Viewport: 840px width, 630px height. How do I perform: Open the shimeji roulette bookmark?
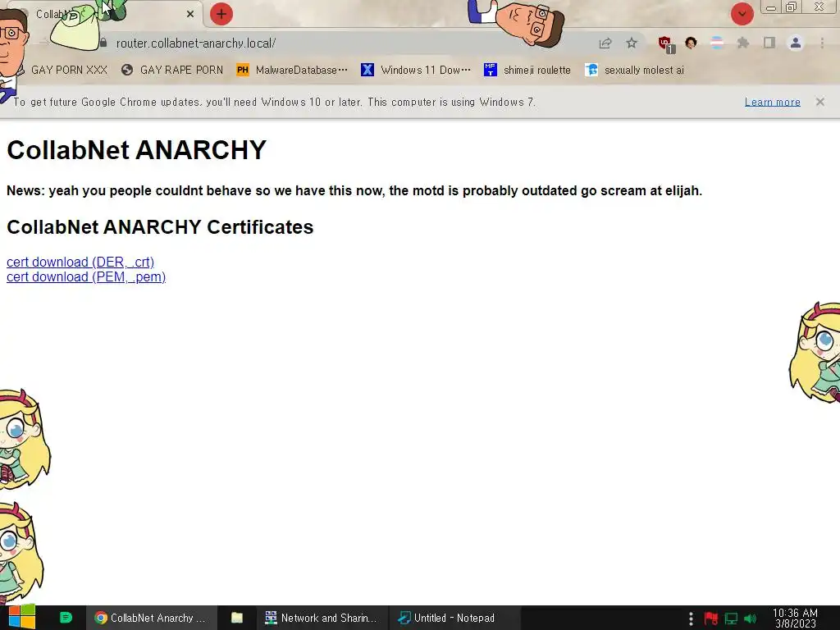tap(527, 70)
